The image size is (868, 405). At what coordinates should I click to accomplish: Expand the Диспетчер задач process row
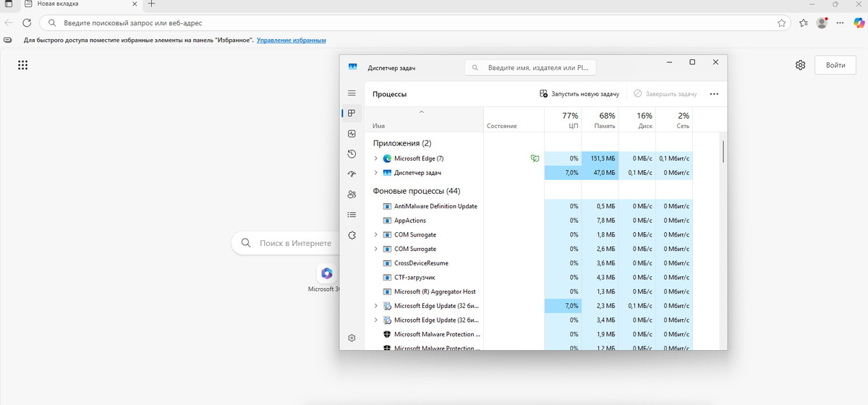375,173
